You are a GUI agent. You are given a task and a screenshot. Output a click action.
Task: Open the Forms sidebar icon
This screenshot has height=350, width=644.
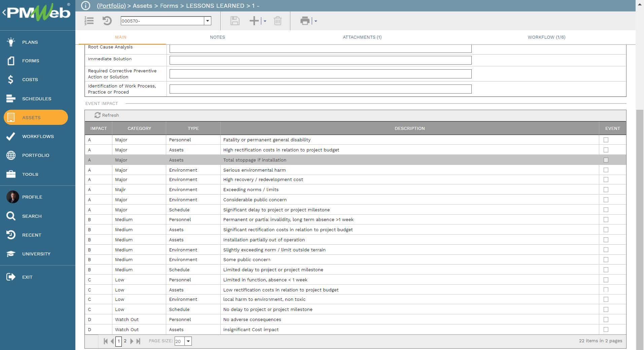click(x=11, y=61)
